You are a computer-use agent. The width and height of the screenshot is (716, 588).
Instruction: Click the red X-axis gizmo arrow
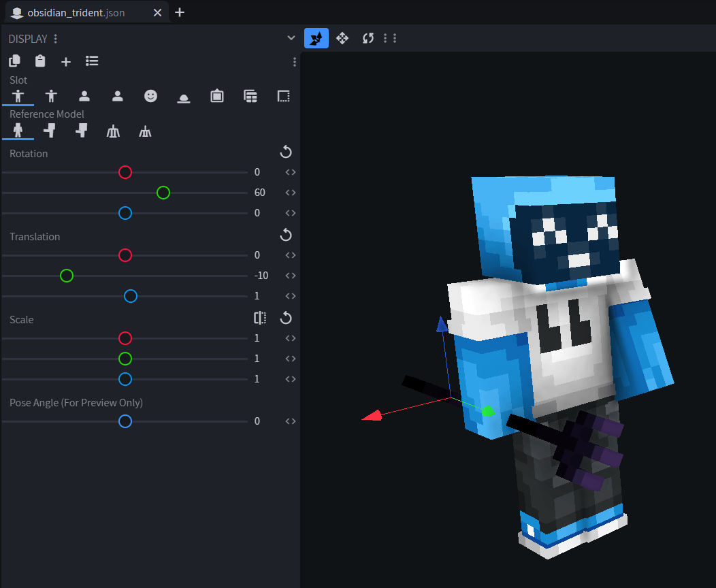tap(372, 415)
